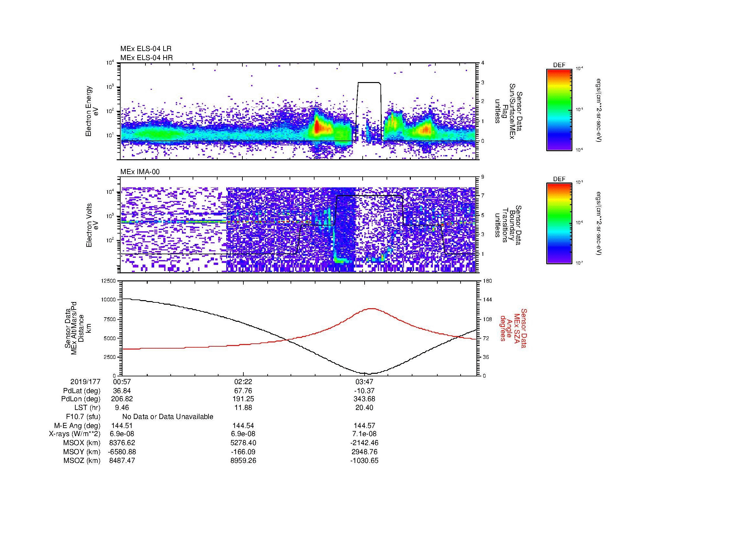Click the MSOX (km) row label
Viewport: 756px width, 534px height.
(82, 443)
